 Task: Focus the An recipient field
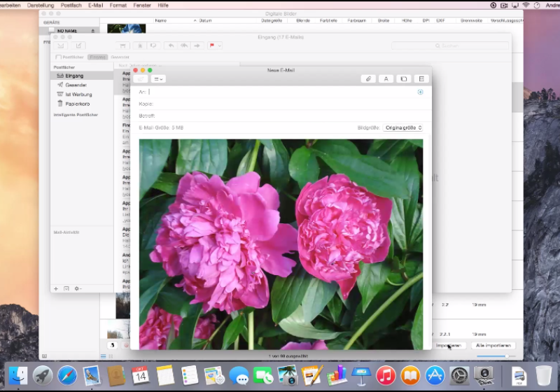(x=282, y=92)
